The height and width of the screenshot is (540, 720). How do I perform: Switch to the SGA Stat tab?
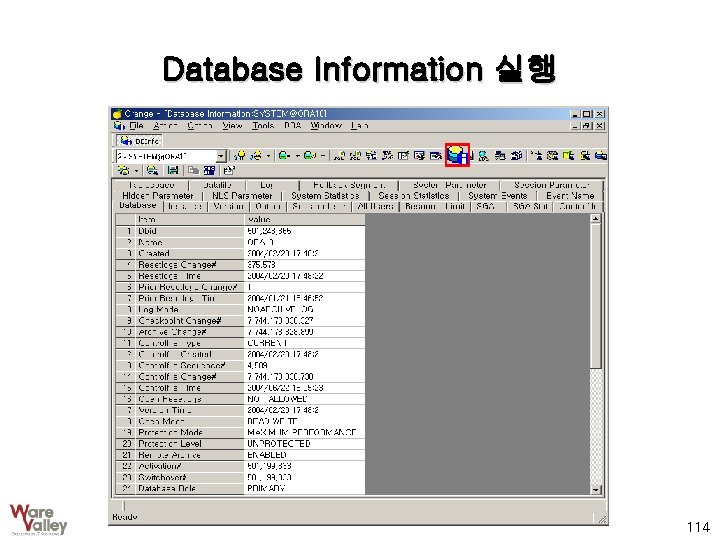click(x=530, y=207)
